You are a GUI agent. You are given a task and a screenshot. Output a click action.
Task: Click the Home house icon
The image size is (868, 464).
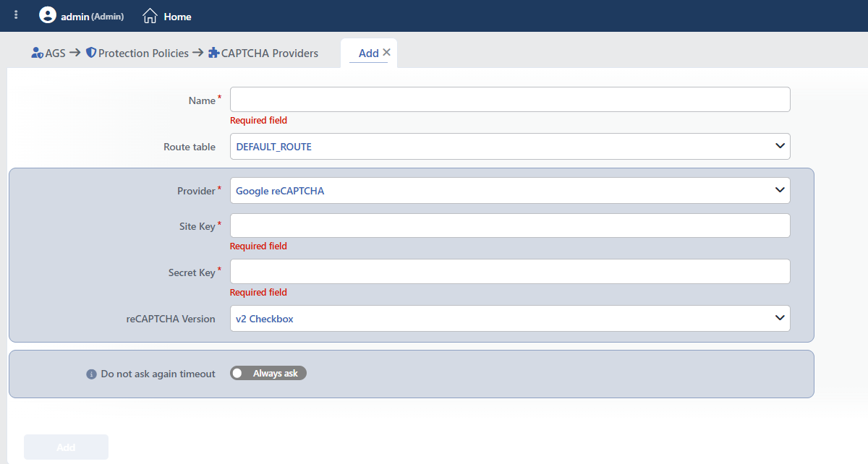coord(150,16)
